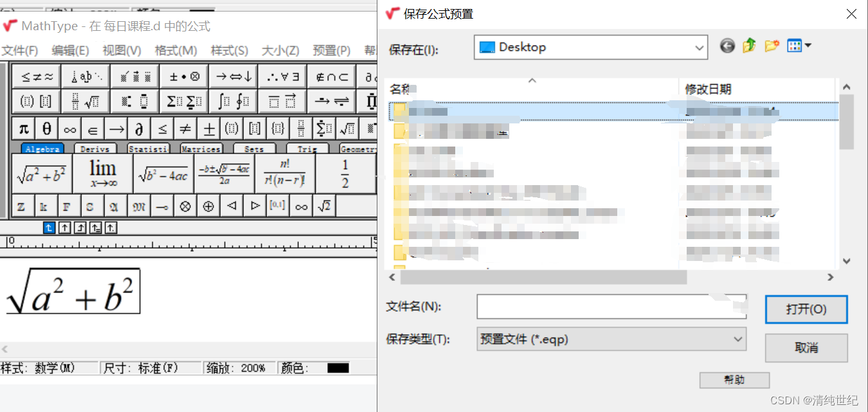Viewport: 868px width, 412px height.
Task: Click the Help (帮助) button
Action: [734, 380]
